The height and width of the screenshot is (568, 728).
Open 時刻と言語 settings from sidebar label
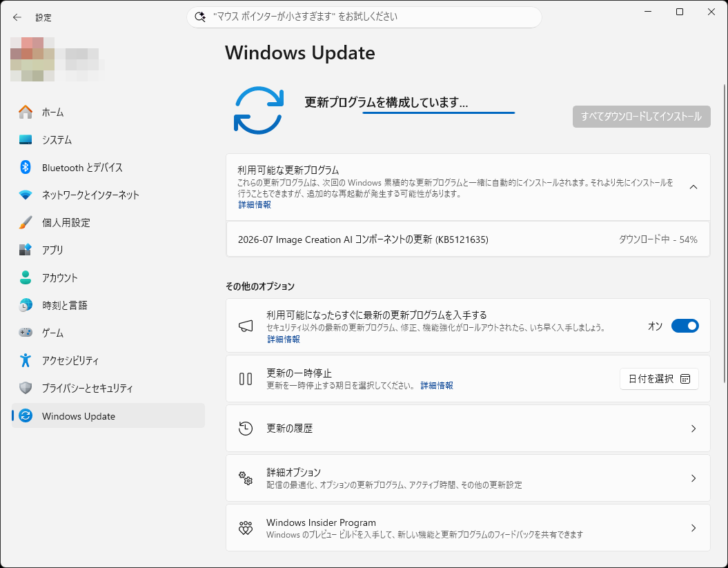[65, 305]
